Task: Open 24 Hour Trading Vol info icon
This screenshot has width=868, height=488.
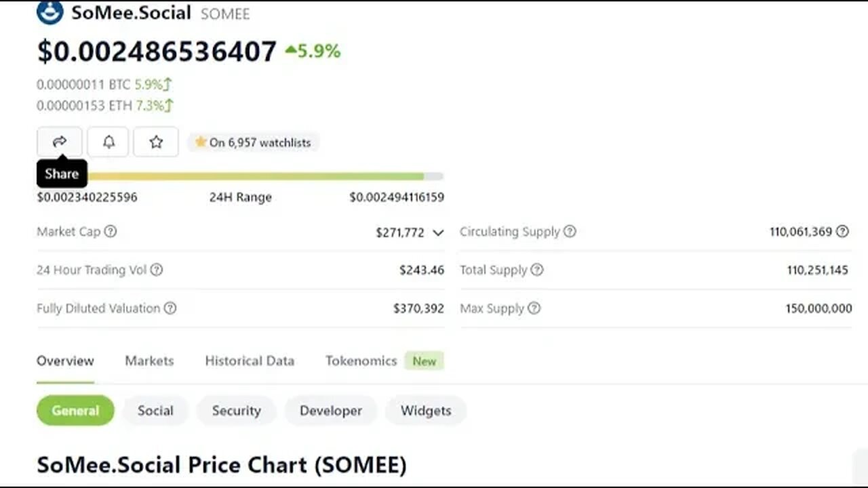Action: point(156,270)
